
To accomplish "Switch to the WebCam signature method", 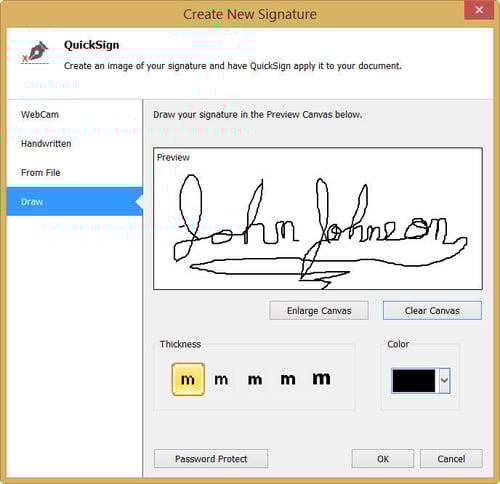I will [x=40, y=115].
